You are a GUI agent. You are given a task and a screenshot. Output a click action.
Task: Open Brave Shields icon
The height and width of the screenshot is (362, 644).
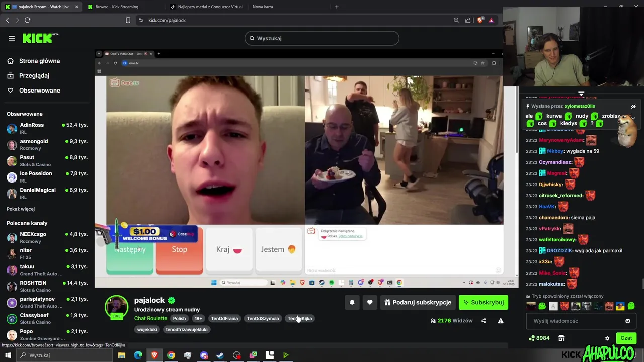(x=480, y=20)
